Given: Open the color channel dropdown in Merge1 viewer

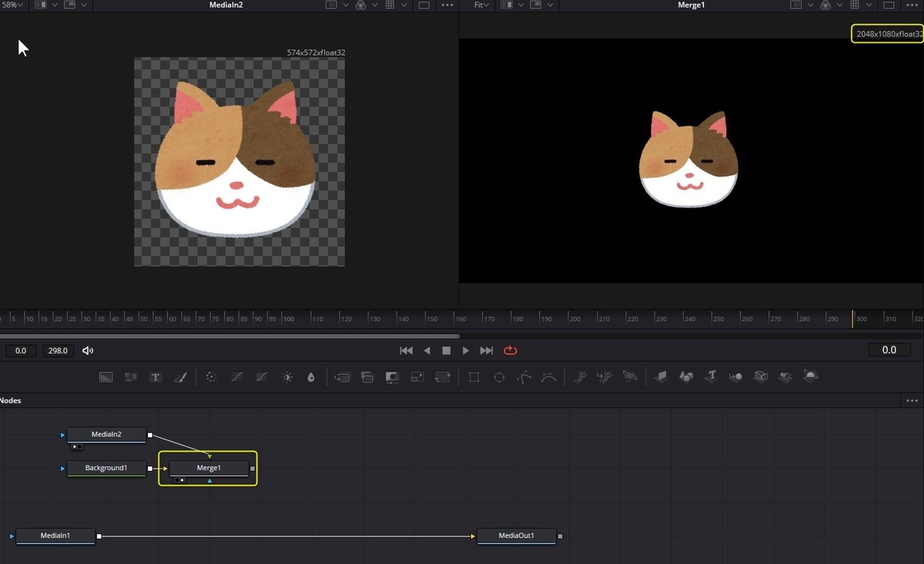Looking at the screenshot, I should tap(839, 5).
